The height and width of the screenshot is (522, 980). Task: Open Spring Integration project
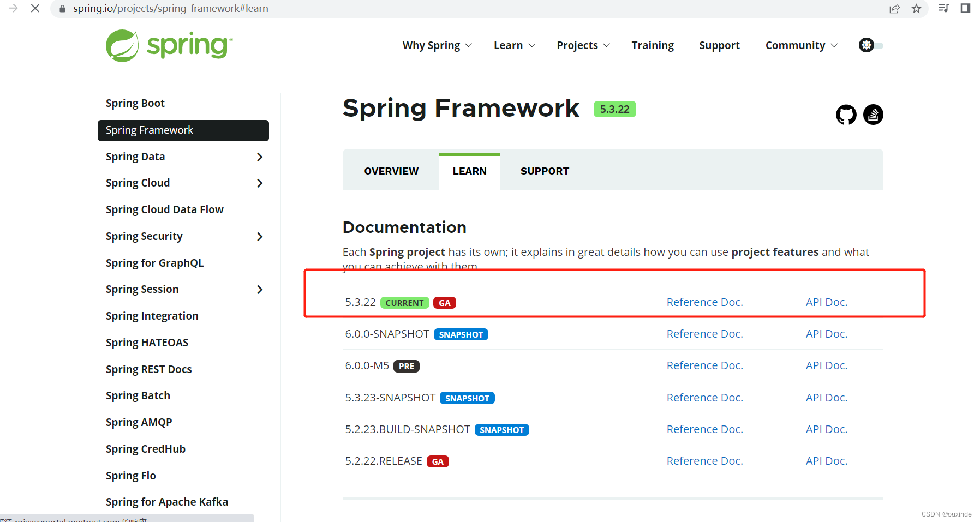click(x=152, y=316)
